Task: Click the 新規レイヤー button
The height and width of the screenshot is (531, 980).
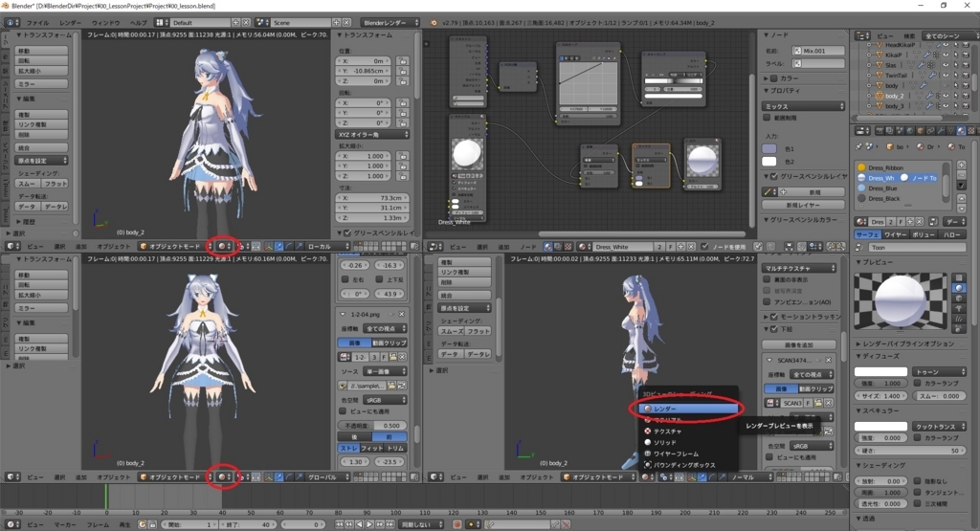Action: point(803,205)
